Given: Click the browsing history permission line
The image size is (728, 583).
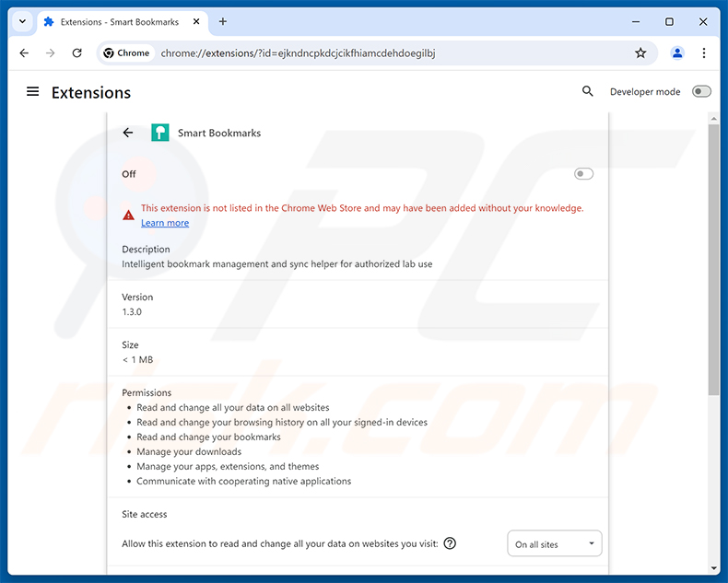Looking at the screenshot, I should (282, 423).
